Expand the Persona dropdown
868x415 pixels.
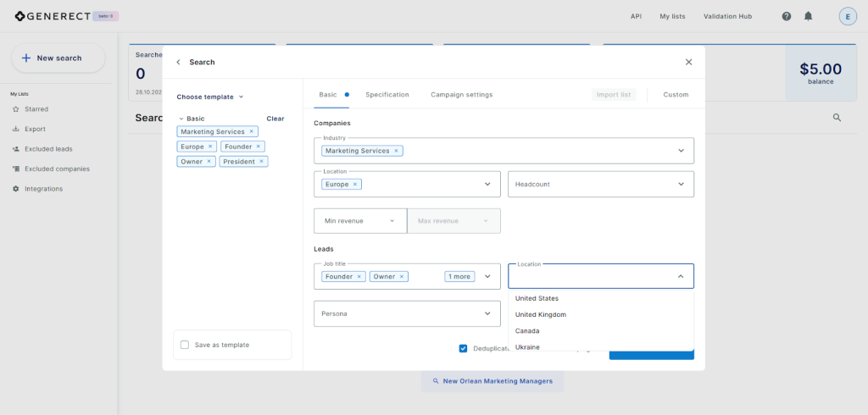click(x=407, y=313)
